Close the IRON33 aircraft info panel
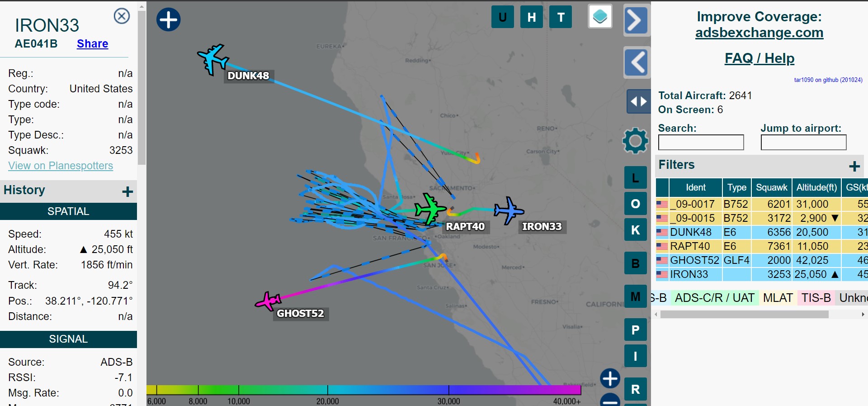 [x=122, y=16]
